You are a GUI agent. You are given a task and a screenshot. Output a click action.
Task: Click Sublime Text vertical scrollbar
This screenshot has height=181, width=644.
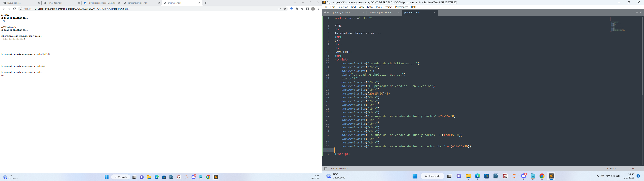[642, 56]
